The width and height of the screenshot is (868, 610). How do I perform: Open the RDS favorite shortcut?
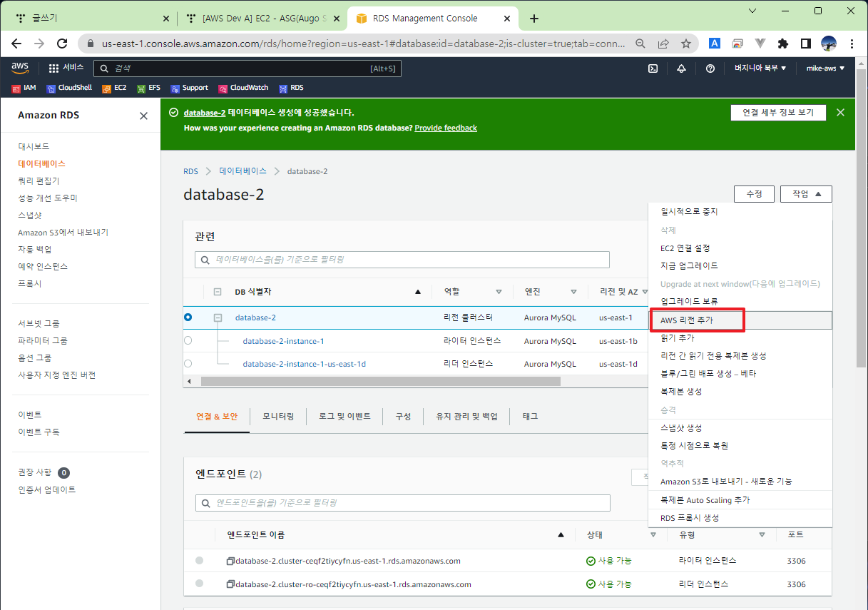(x=291, y=88)
